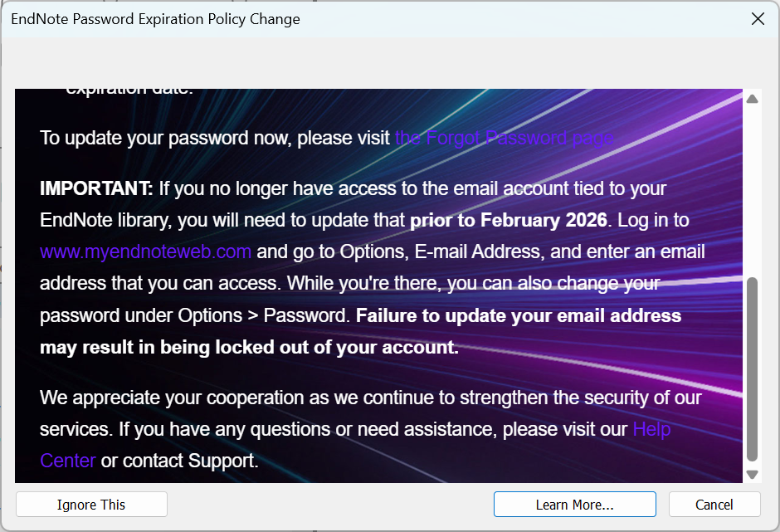Image resolution: width=780 pixels, height=532 pixels.
Task: Close the Password Expiration Policy dialog
Action: click(x=758, y=19)
